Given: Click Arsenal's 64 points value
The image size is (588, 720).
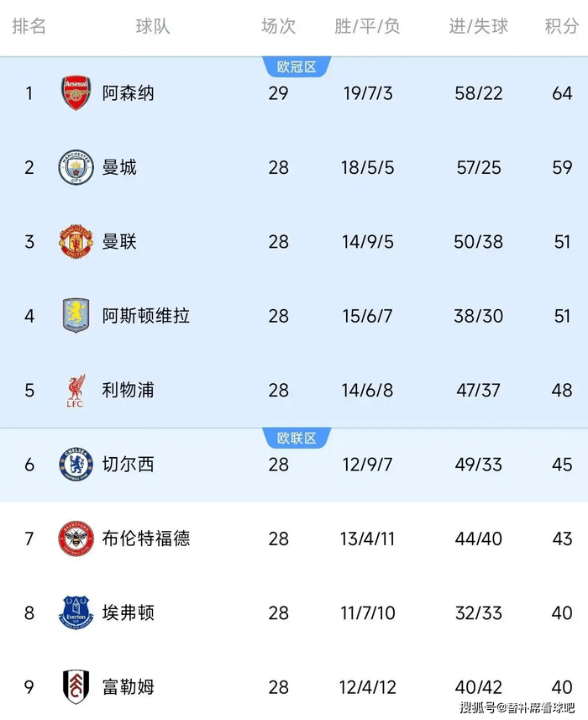Looking at the screenshot, I should tap(562, 93).
